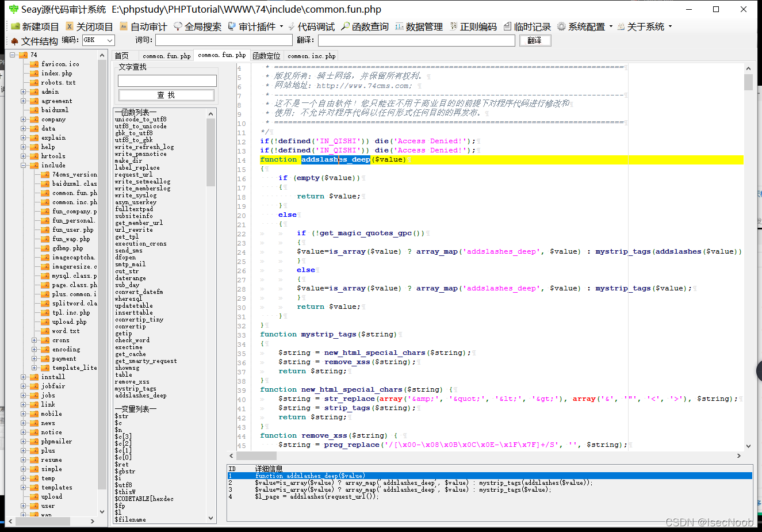Select mystrip_tags in function list

pos(136,389)
